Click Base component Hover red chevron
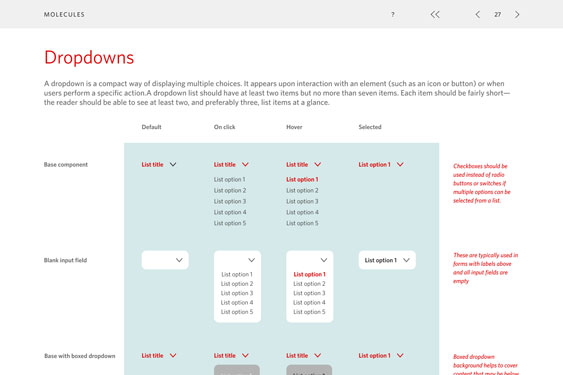Image resolution: width=563 pixels, height=375 pixels. click(x=317, y=165)
